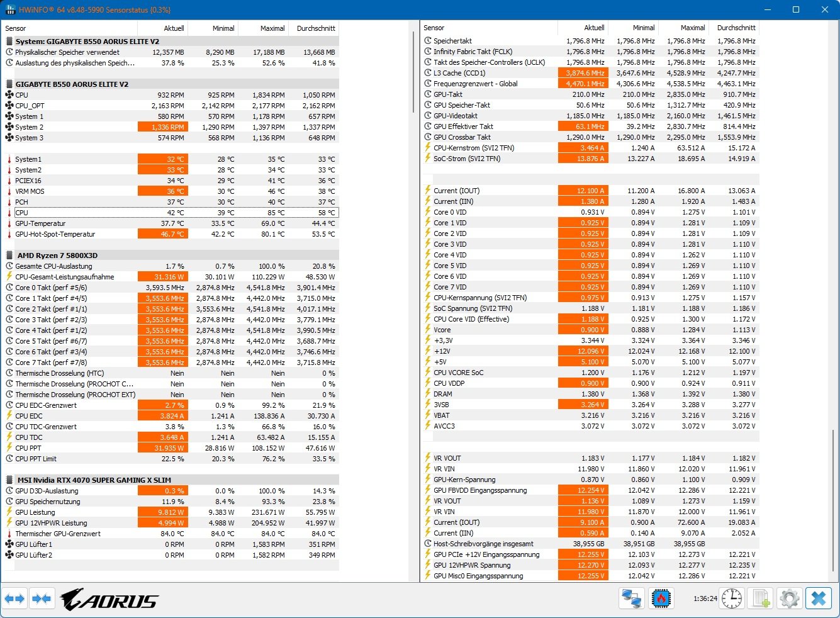
Task: Click the right pane Durchschnitt column header
Action: [734, 28]
